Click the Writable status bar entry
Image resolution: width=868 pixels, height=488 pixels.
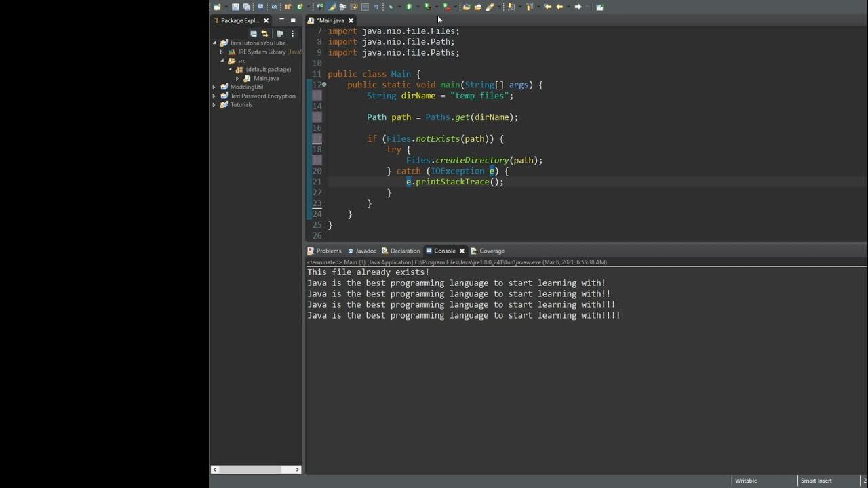coord(746,481)
